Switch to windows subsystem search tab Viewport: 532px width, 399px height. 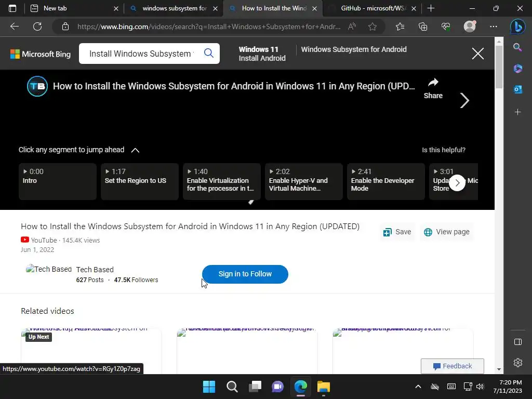pos(175,8)
